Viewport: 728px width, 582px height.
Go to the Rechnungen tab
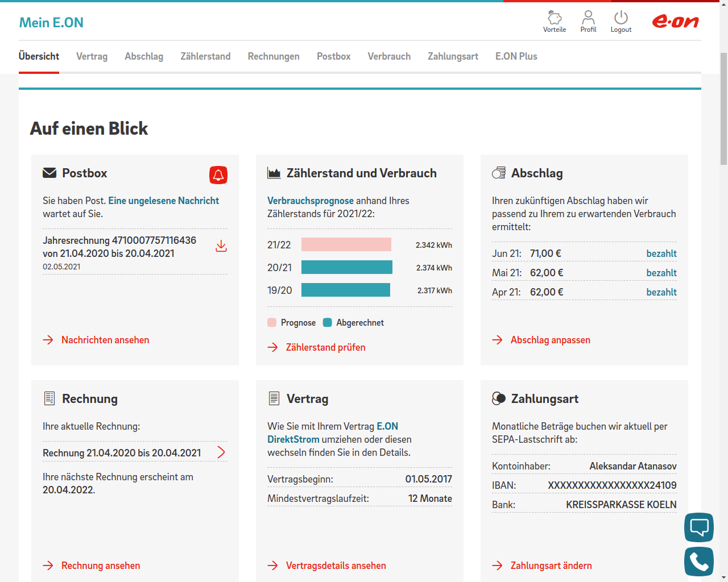click(274, 56)
